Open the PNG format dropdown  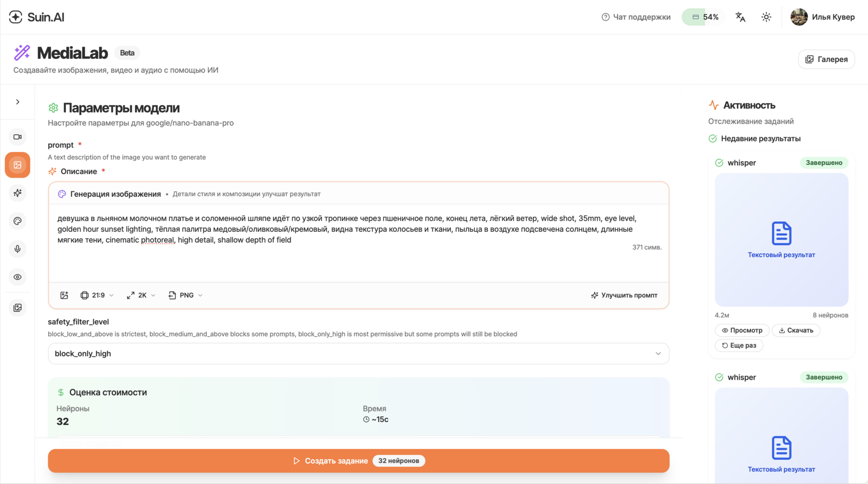pos(185,295)
